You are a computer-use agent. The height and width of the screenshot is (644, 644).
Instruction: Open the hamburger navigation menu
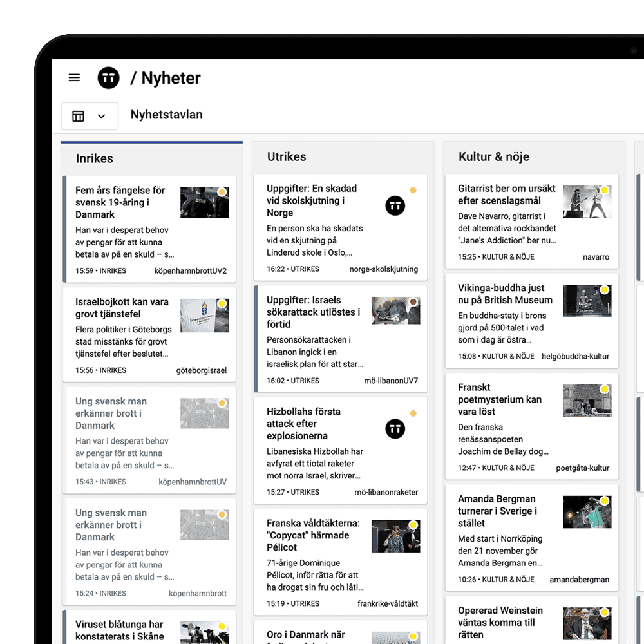point(74,78)
